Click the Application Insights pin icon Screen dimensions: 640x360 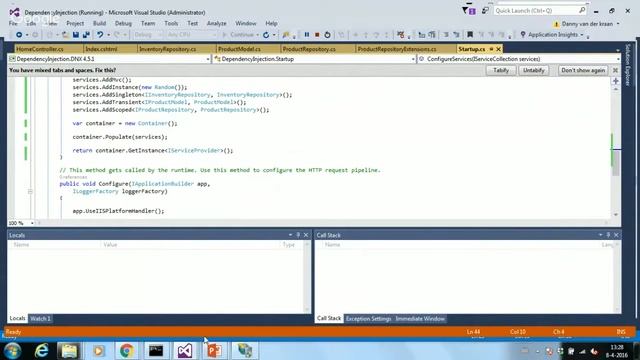[523, 35]
